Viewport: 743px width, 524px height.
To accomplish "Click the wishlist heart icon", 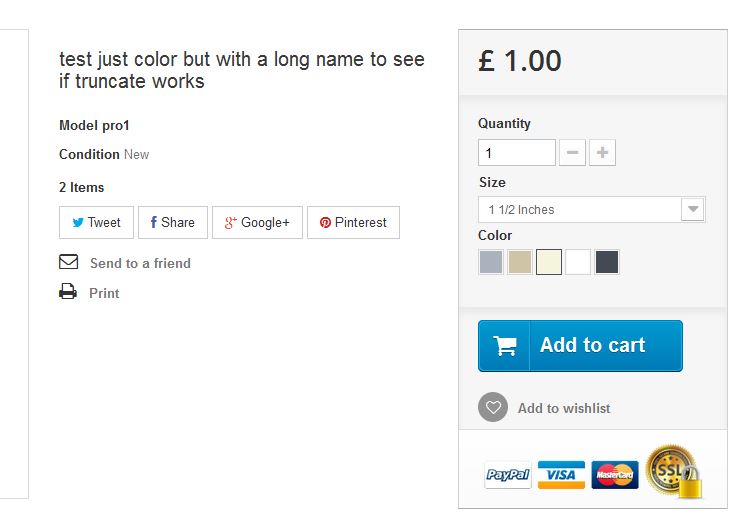I will pyautogui.click(x=493, y=408).
